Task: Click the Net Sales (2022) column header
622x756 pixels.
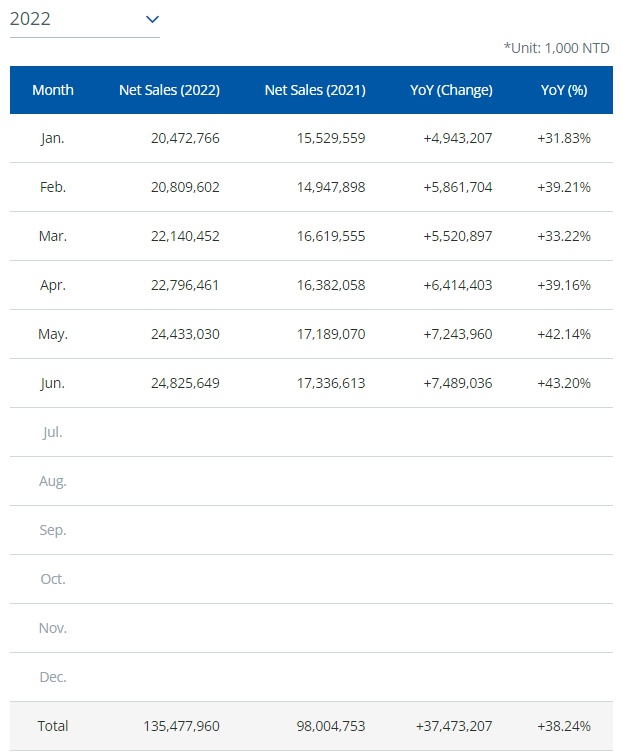Action: [169, 90]
